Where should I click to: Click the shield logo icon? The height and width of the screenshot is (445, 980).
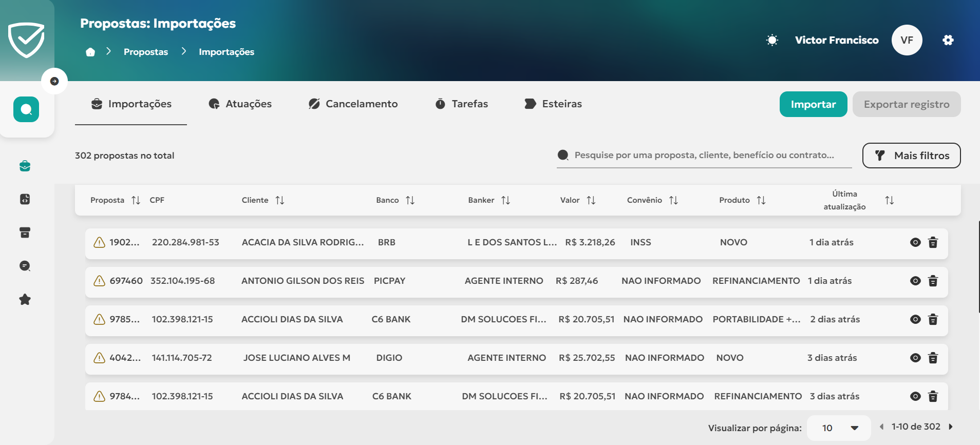(x=26, y=40)
